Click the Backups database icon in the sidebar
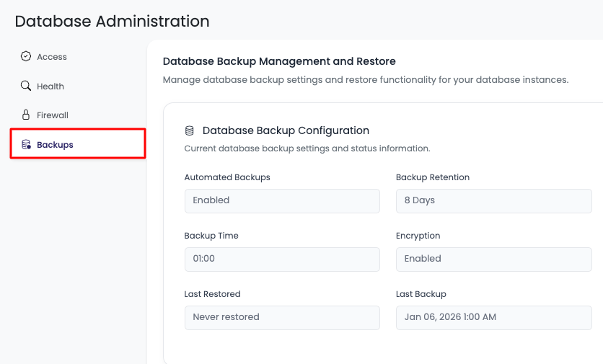603x364 pixels. [26, 145]
